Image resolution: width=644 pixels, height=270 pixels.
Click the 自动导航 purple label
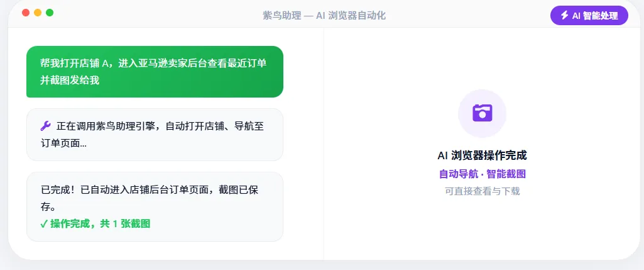(458, 174)
